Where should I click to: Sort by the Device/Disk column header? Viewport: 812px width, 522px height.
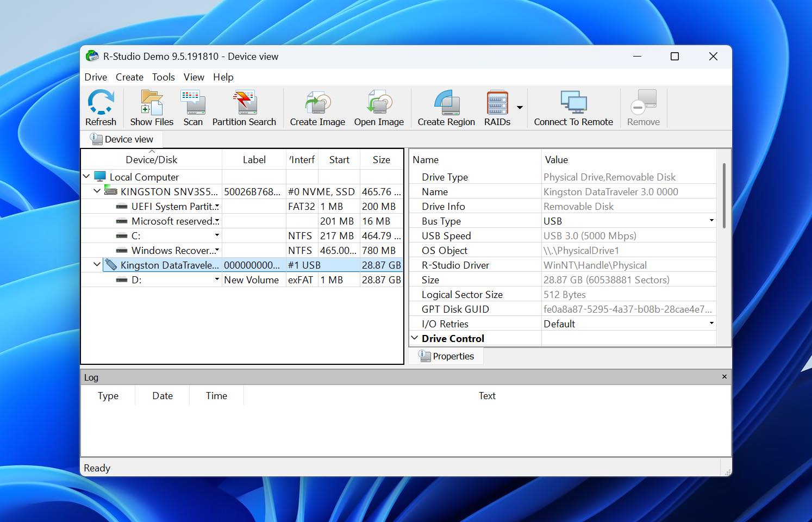(152, 160)
